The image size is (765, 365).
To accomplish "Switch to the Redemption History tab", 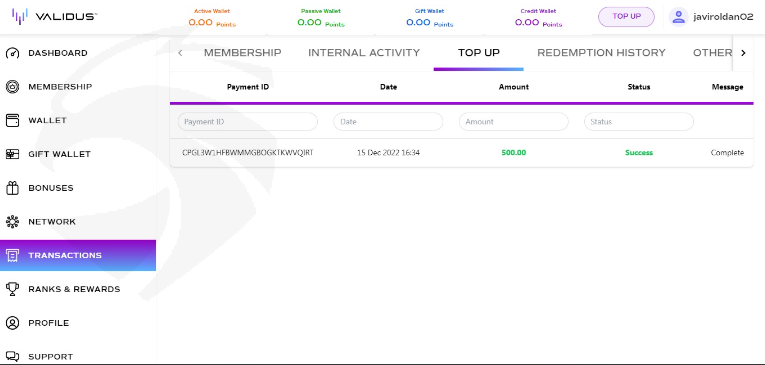I will 601,53.
